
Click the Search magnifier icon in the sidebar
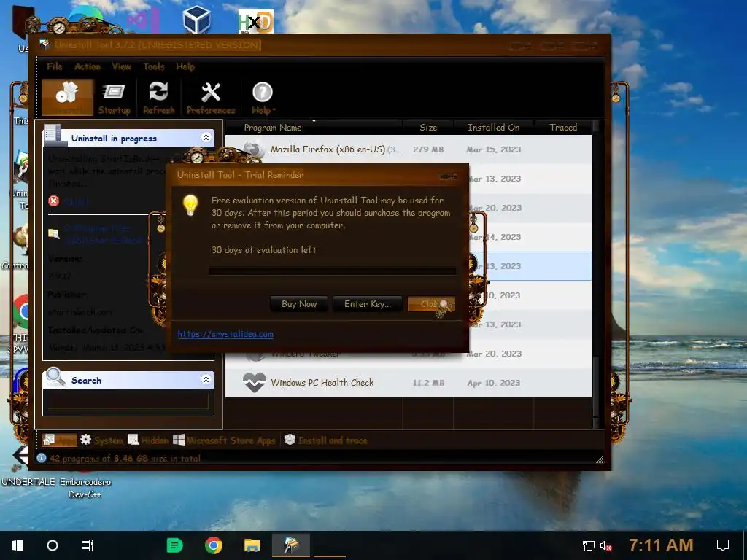click(x=55, y=377)
